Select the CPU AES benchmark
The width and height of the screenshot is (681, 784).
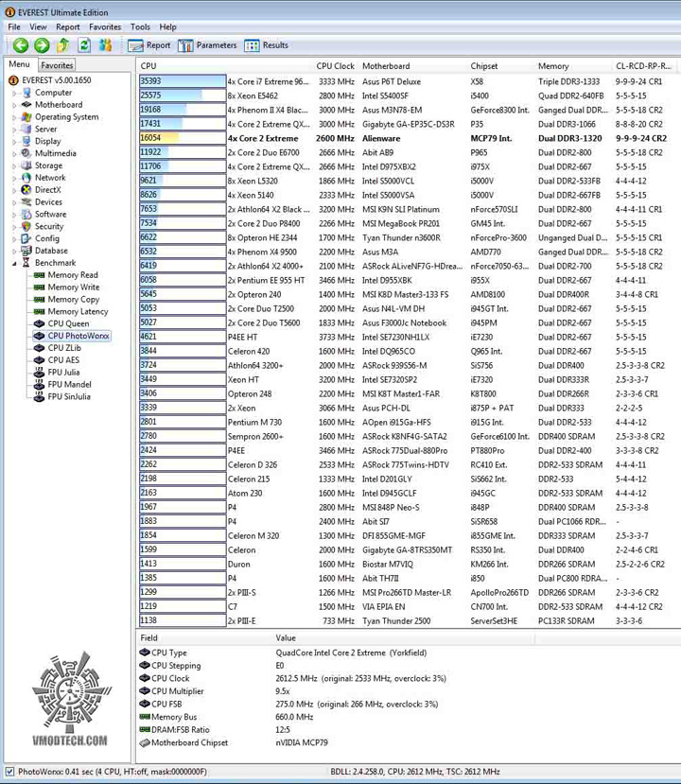click(57, 360)
